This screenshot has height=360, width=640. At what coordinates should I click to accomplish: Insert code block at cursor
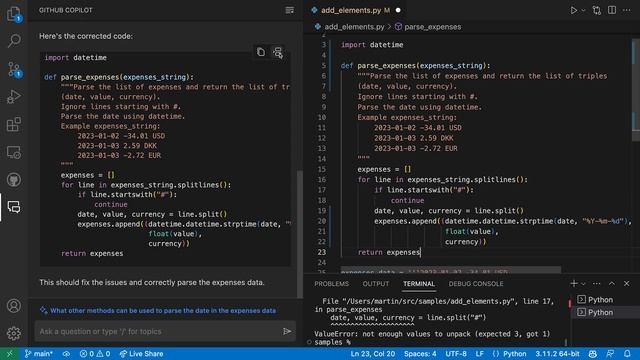[x=278, y=52]
